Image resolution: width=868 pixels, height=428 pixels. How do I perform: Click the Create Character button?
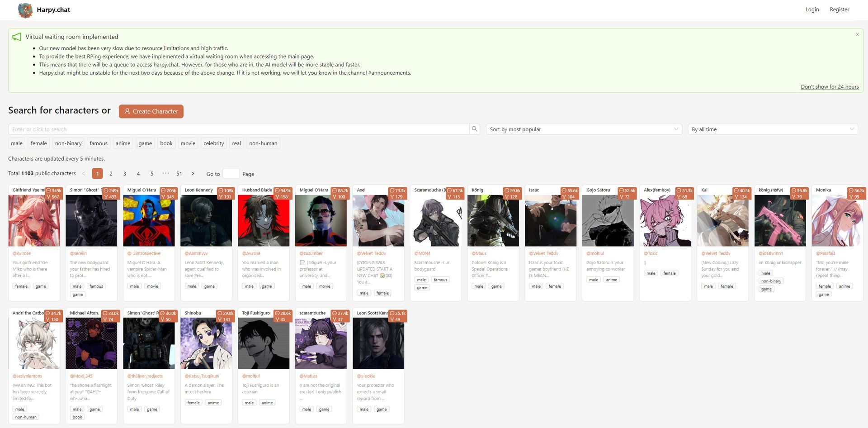[x=151, y=111]
